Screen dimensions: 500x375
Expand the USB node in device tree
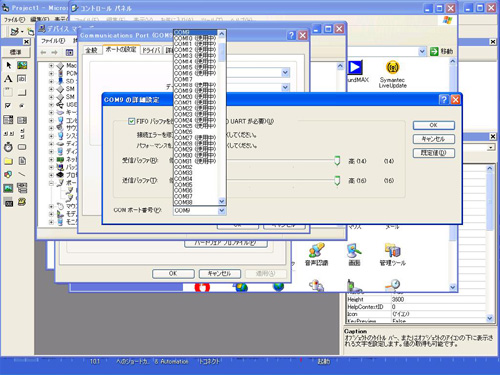pos(51,105)
